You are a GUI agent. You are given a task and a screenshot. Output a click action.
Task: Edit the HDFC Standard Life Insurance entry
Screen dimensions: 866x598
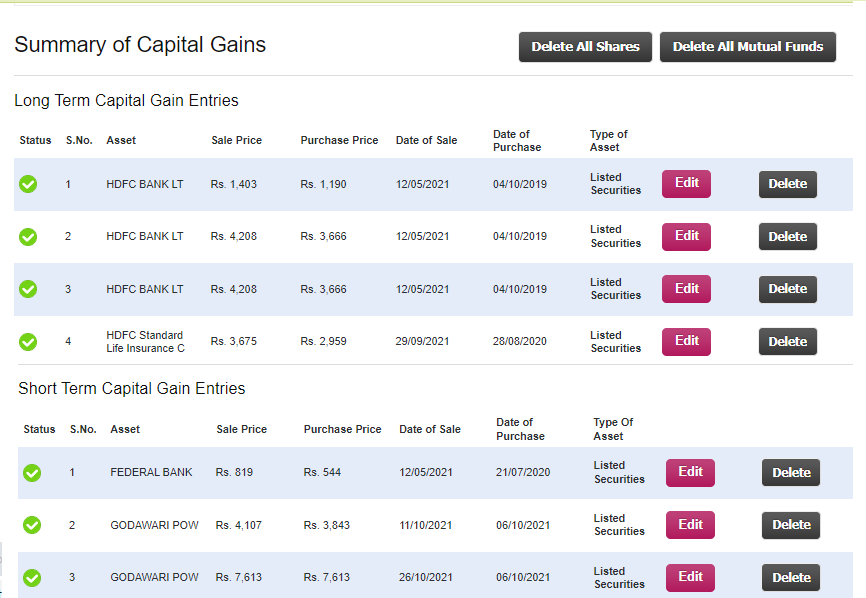pos(686,341)
